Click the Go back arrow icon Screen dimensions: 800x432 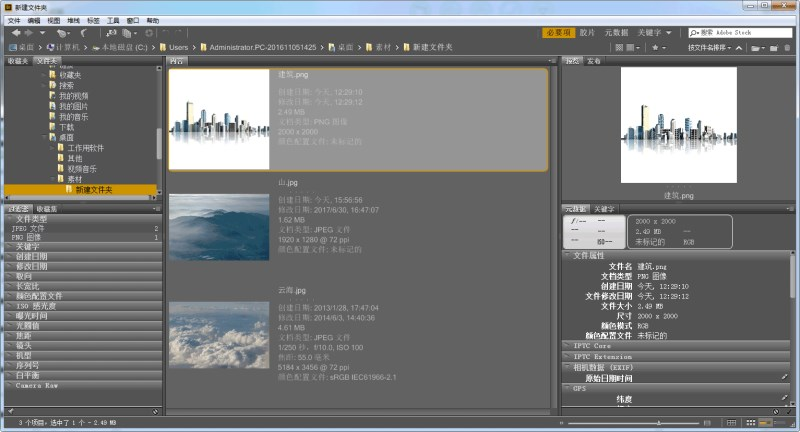(16, 33)
